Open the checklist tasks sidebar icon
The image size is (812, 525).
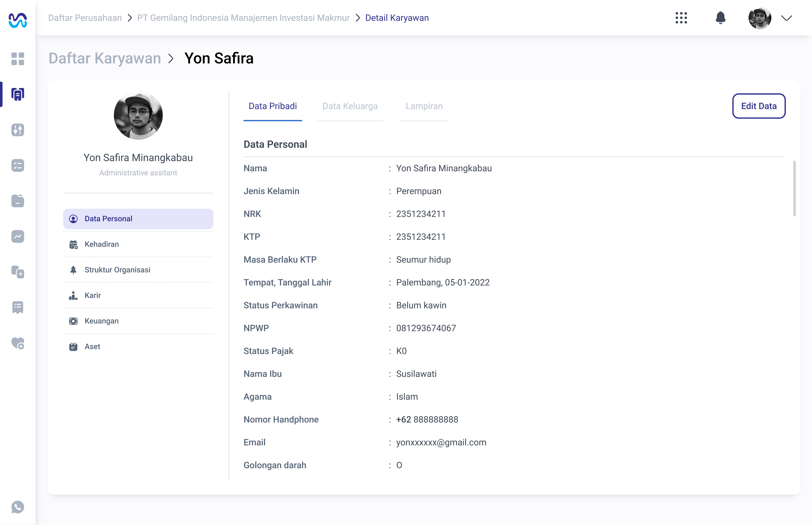pos(18,165)
